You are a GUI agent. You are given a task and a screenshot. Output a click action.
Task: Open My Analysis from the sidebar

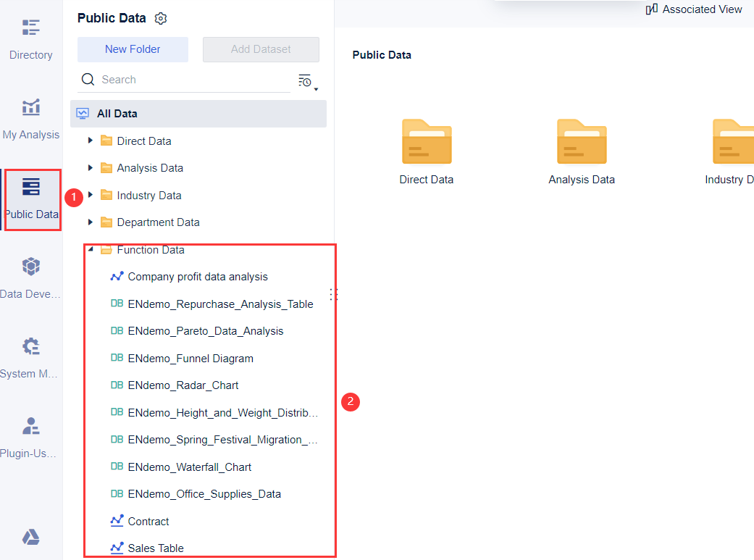30,116
